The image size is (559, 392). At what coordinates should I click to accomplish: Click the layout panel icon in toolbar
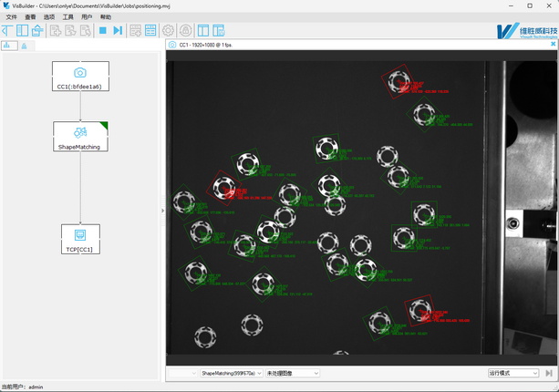pos(203,31)
